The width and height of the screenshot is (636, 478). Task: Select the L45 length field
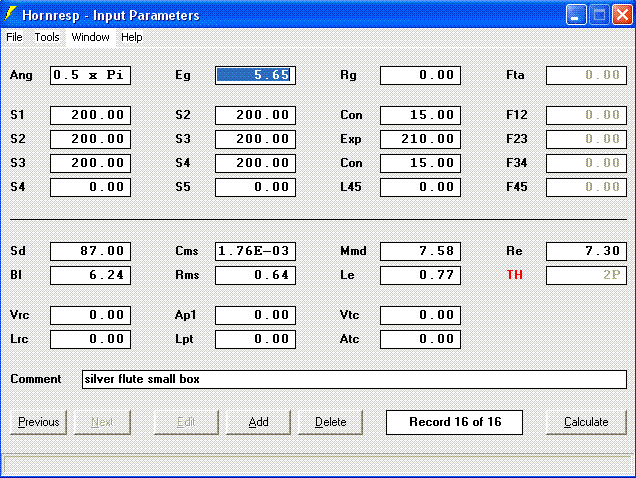coord(421,187)
